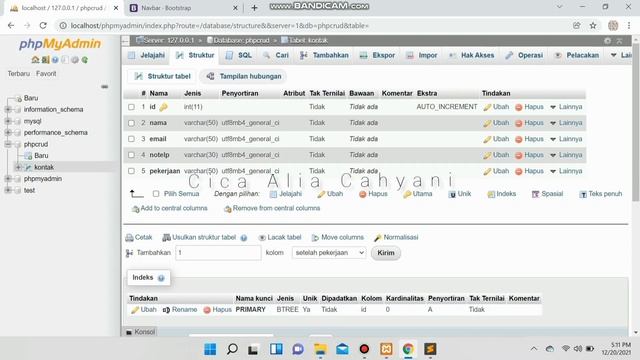Screen dimensions: 640x360
Task: Open the navigation panel settings gear icon
Action: tap(75, 60)
